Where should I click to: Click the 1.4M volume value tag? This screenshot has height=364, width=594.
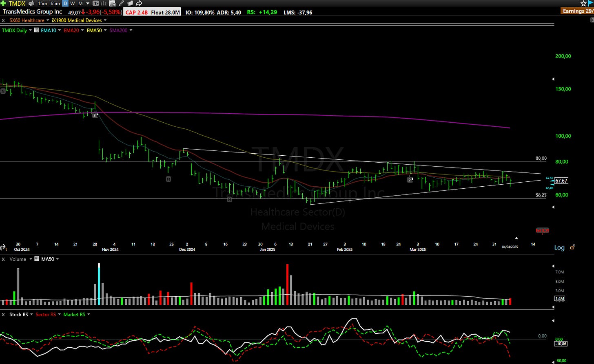click(559, 299)
